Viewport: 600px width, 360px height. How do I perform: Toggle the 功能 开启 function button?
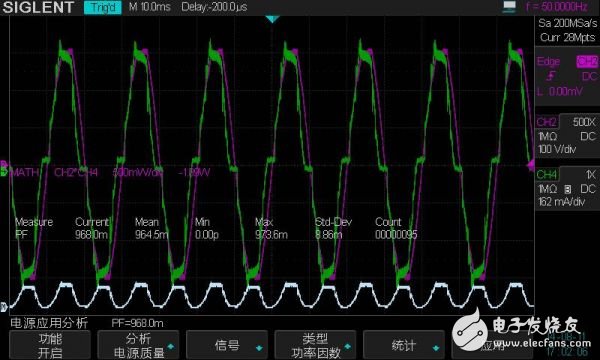click(50, 345)
